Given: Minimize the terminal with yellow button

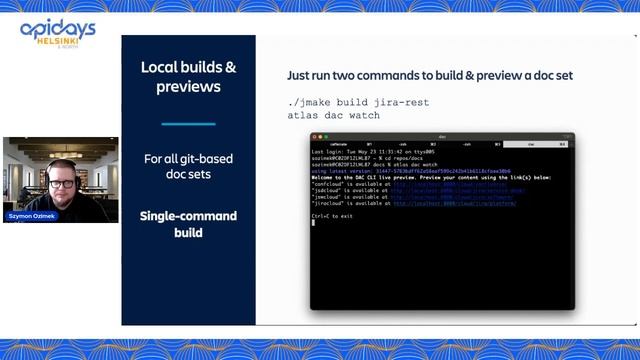Looking at the screenshot, I should 320,137.
